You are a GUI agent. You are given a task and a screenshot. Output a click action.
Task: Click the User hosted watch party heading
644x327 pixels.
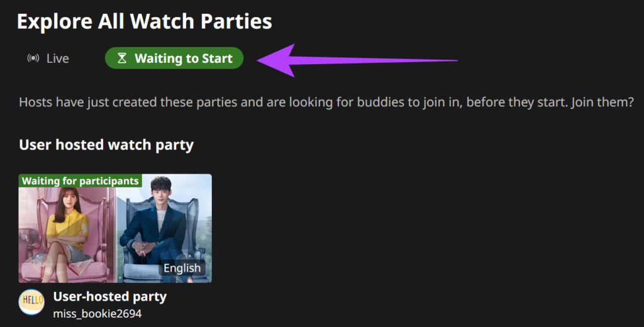coord(106,145)
